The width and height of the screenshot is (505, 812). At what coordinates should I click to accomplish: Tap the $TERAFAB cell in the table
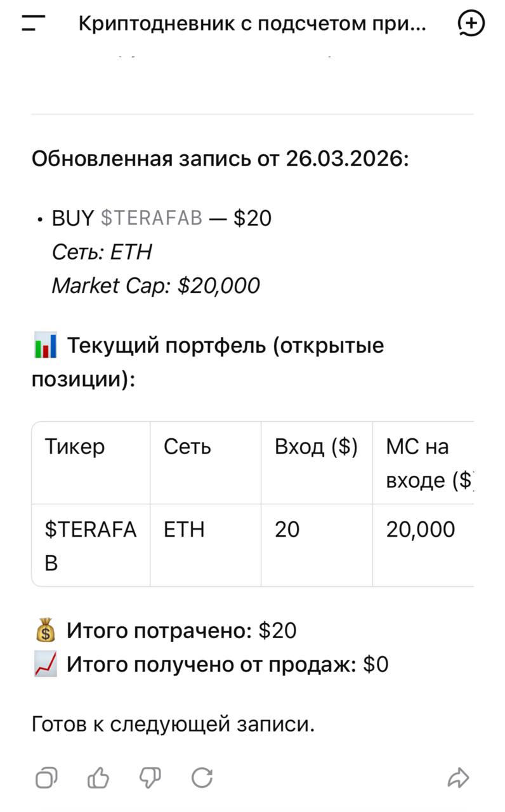click(90, 546)
